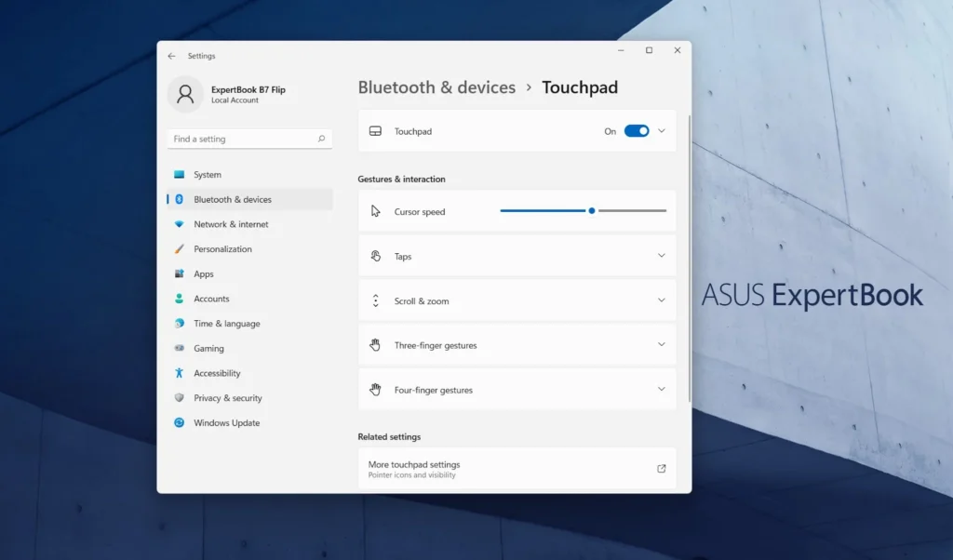953x560 pixels.
Task: Click the Network & internet wifi icon
Action: pos(179,224)
